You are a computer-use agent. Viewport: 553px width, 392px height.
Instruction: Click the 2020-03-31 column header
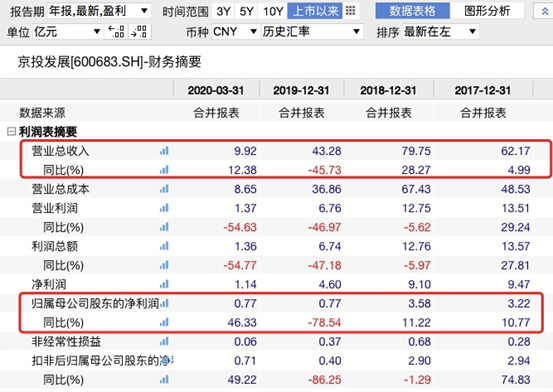(216, 90)
